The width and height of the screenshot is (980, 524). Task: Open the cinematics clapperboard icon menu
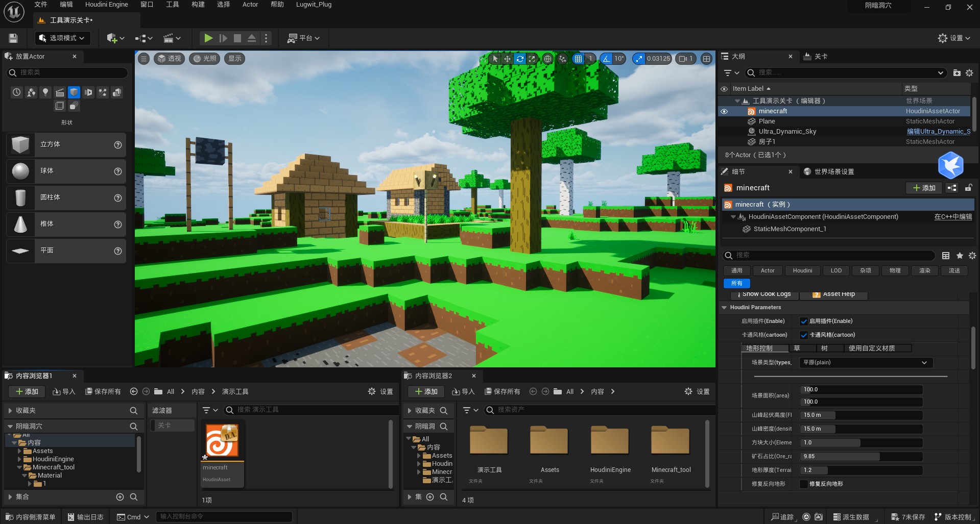[x=172, y=38]
